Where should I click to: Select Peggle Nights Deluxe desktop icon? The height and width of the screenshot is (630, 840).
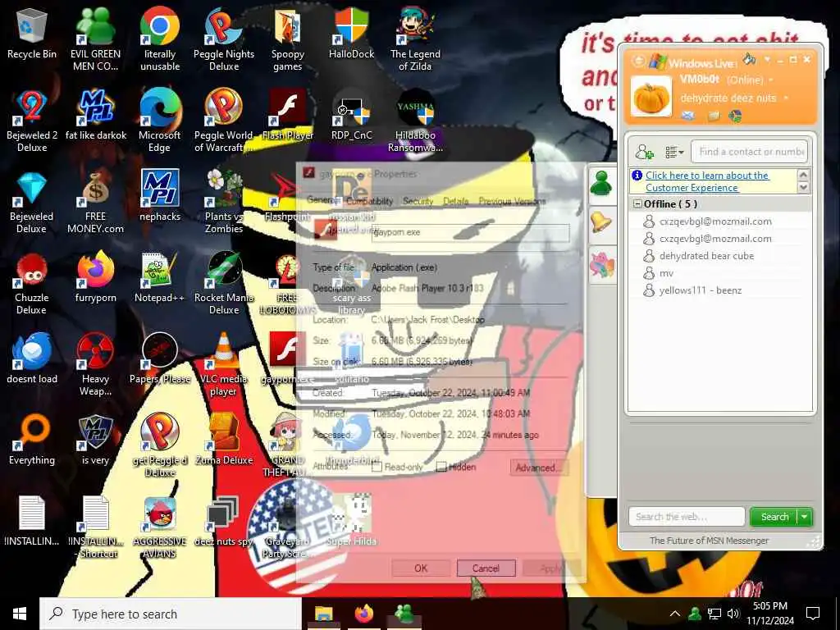coord(224,39)
